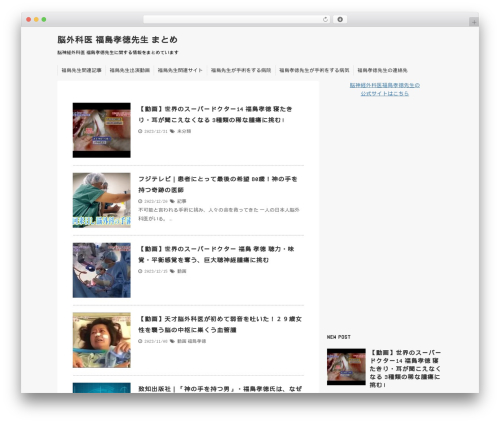Click the yellow minimize window dot
500x423 pixels.
[x=36, y=19]
